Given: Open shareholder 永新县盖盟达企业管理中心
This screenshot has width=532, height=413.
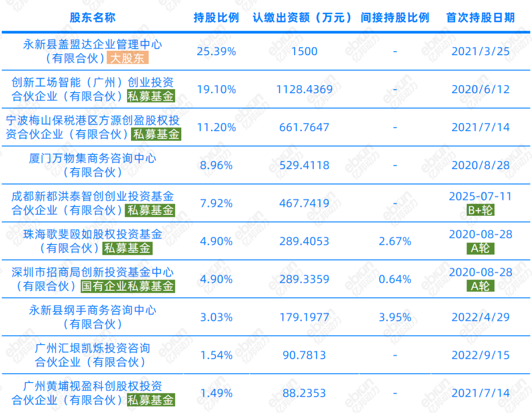Looking at the screenshot, I should coord(92,45).
